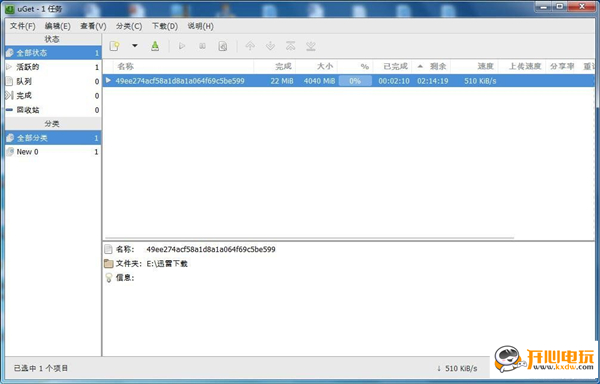600x384 pixels.
Task: Open the 查看(V) menu
Action: [x=93, y=26]
